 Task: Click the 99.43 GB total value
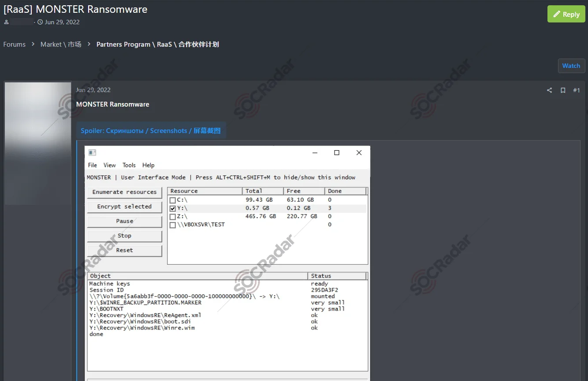point(259,200)
